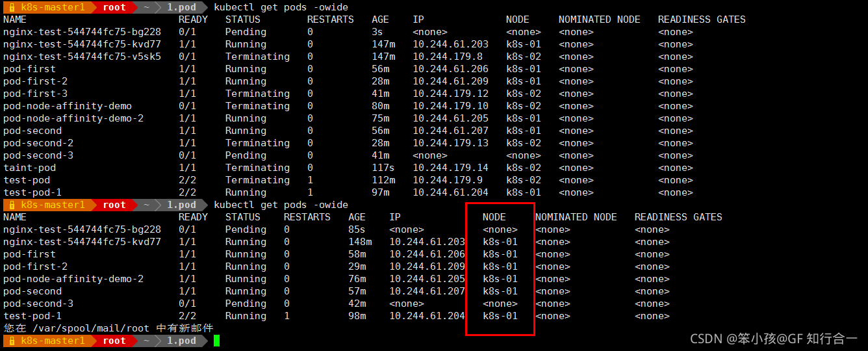Image resolution: width=868 pixels, height=351 pixels.
Task: Select the age value 76m
Action: point(357,279)
